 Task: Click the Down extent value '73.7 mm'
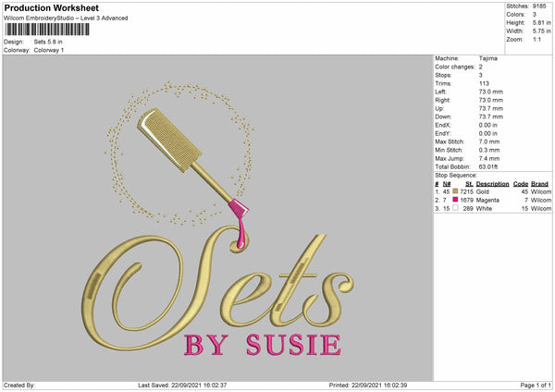(x=491, y=116)
